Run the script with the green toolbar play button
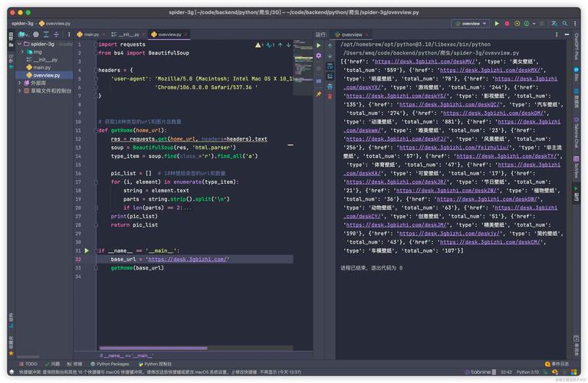This screenshot has height=383, width=588. [x=497, y=24]
